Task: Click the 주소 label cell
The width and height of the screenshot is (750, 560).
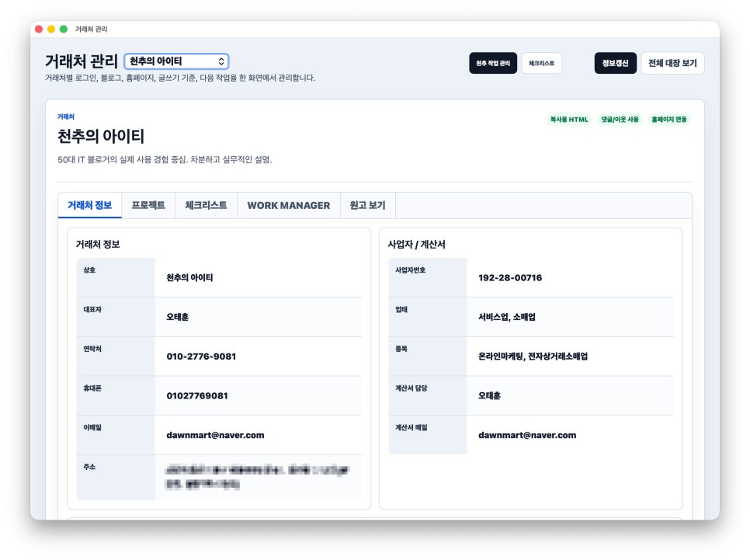Action: click(116, 478)
